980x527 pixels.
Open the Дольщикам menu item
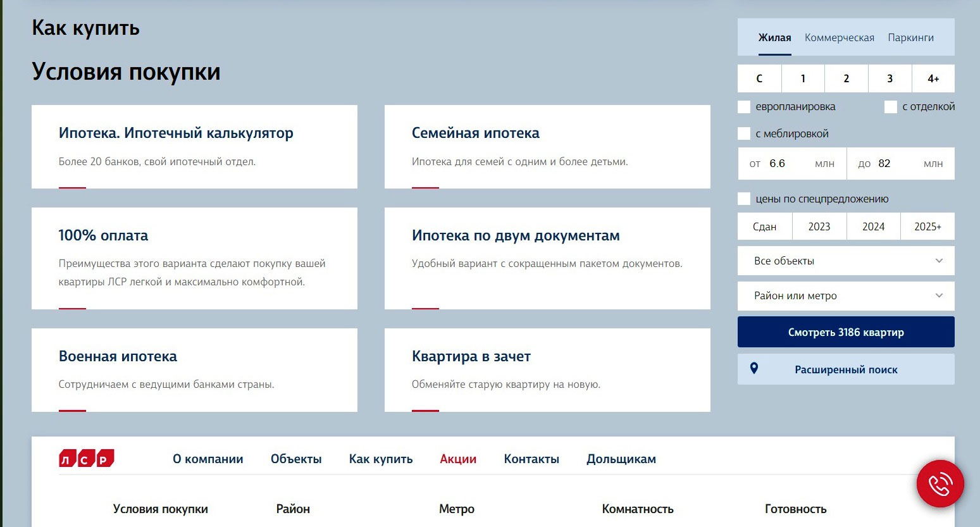coord(621,459)
